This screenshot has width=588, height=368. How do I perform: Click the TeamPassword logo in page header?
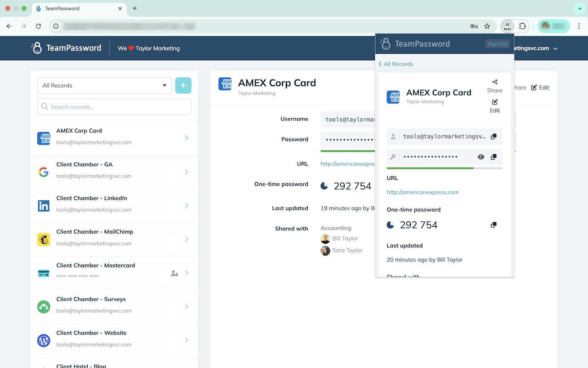[66, 48]
